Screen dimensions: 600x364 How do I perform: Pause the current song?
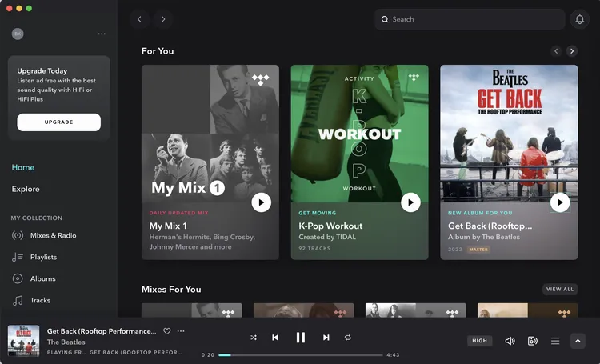[x=301, y=338]
